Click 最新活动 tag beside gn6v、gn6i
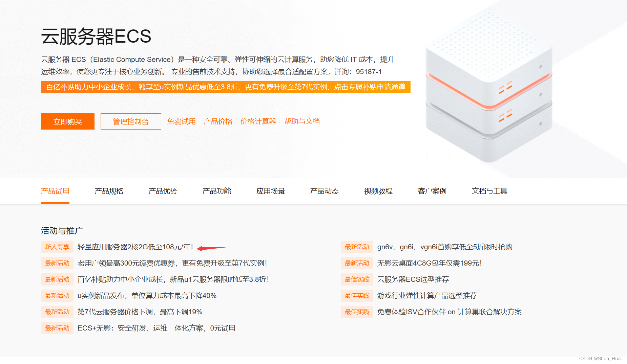 (357, 247)
